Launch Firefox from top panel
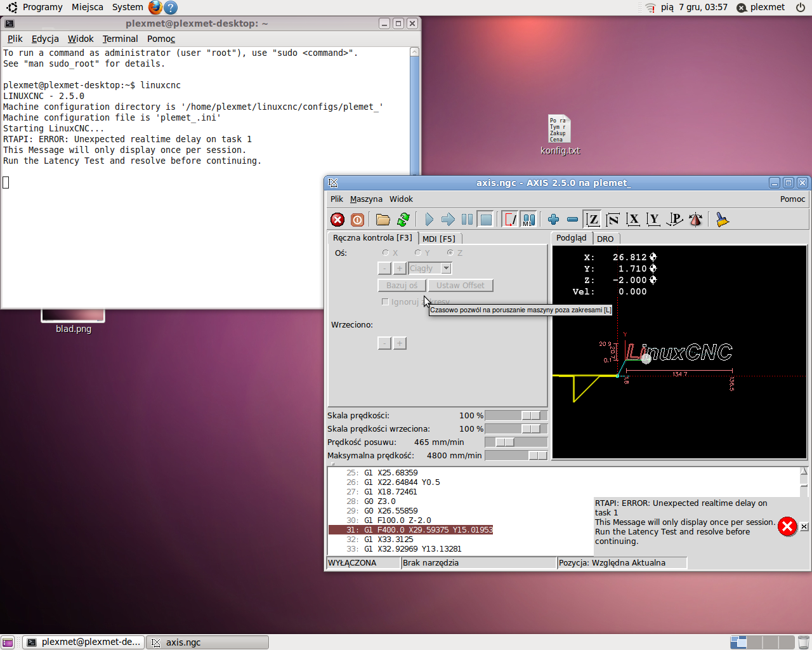Screen dimensions: 812x650 click(x=155, y=7)
